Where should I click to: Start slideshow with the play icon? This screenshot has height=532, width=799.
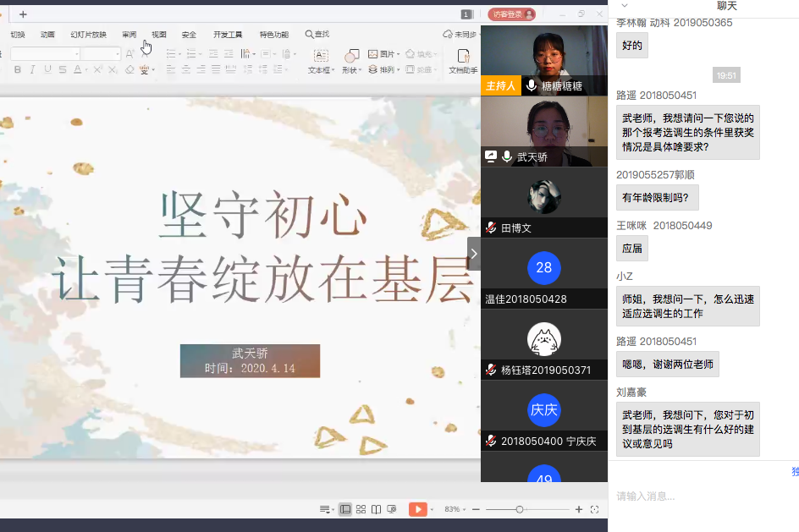(x=416, y=508)
